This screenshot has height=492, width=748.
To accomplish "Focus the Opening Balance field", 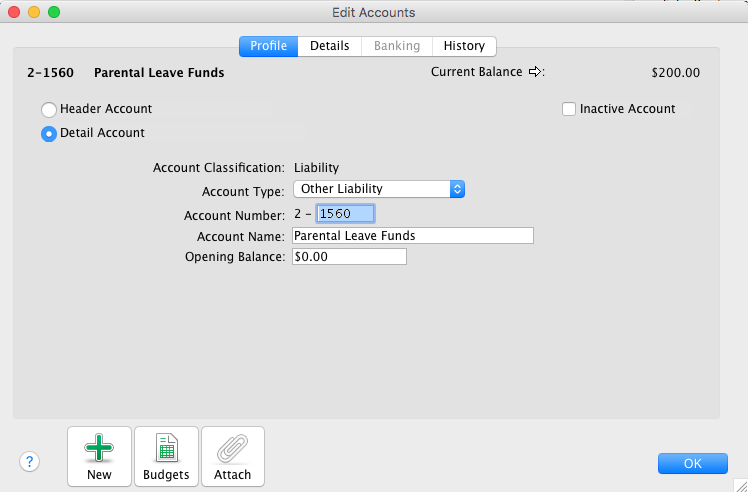I will (x=348, y=257).
